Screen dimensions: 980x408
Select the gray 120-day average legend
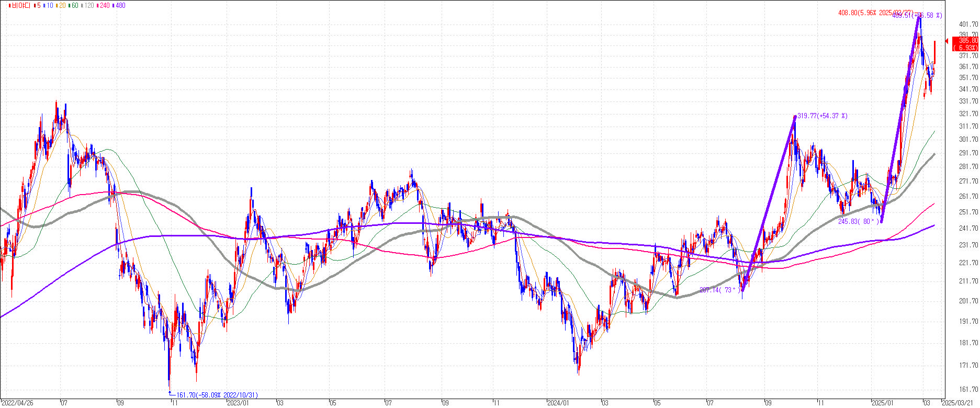(88, 5)
